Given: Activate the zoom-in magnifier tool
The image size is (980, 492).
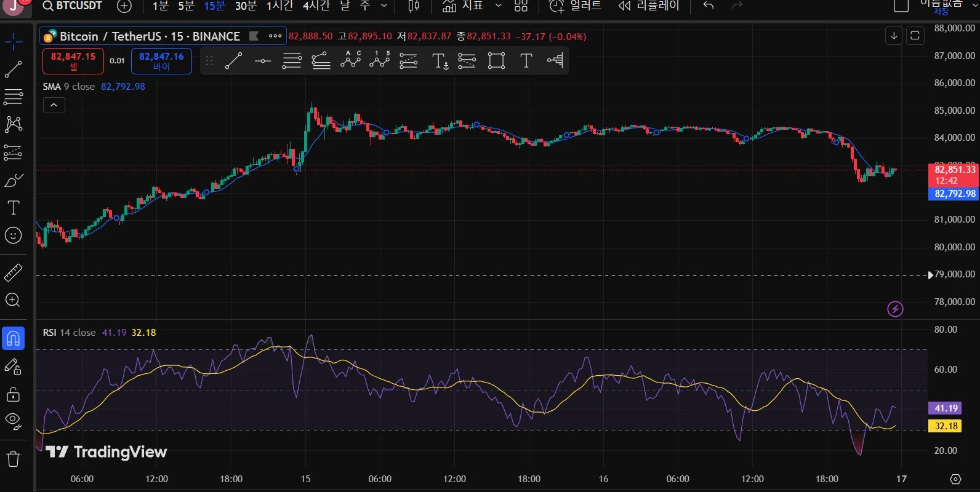Looking at the screenshot, I should [13, 300].
